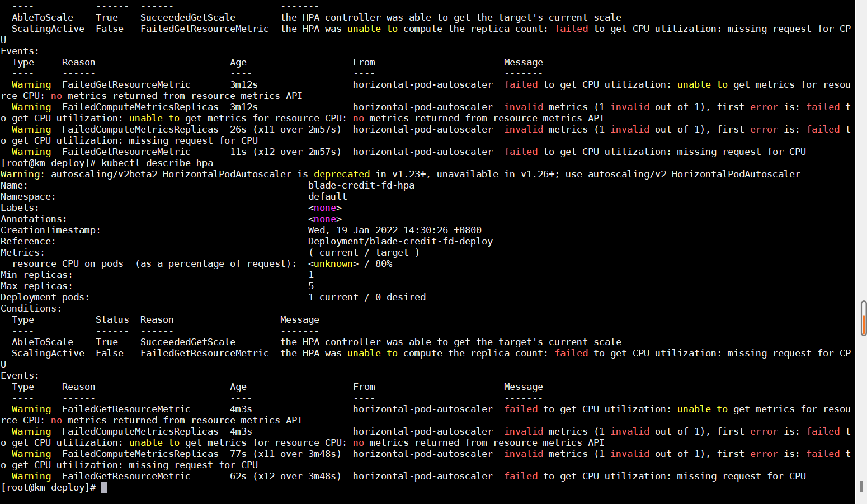Click the "3m12s" age in the FailedGetResourceMetric row
Image resolution: width=867 pixels, height=504 pixels.
point(244,84)
